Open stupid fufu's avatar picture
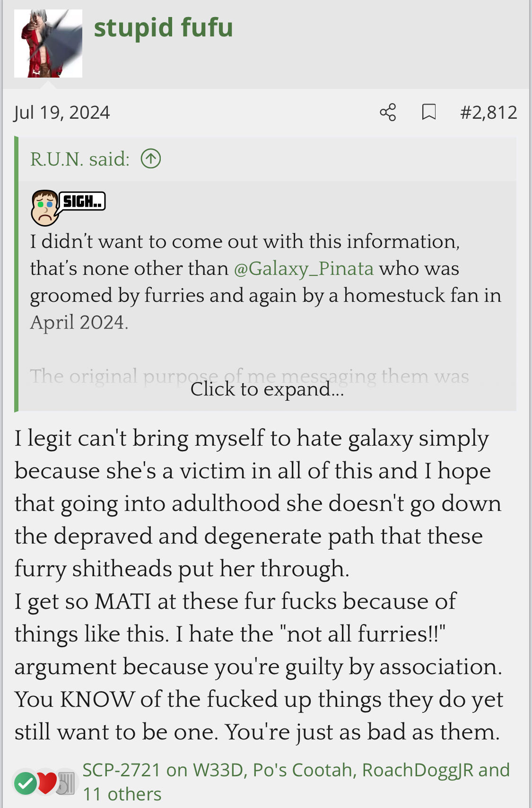 point(48,44)
